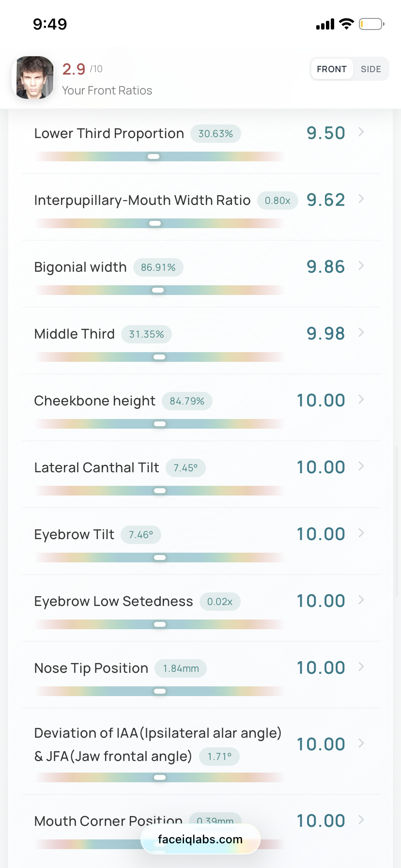The height and width of the screenshot is (868, 401).
Task: Expand Lower Third Proportion chevron
Action: 361,132
